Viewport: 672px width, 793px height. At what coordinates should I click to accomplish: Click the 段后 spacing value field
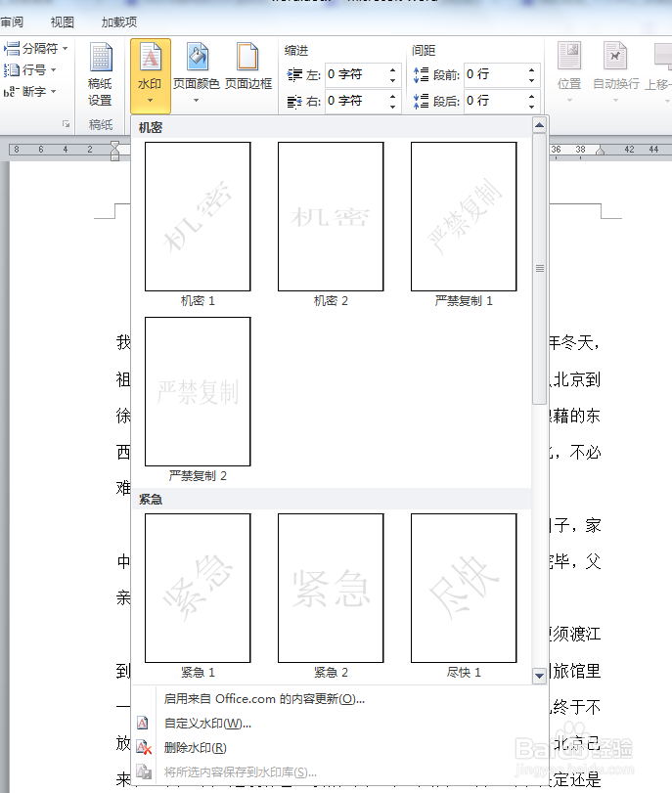point(495,101)
